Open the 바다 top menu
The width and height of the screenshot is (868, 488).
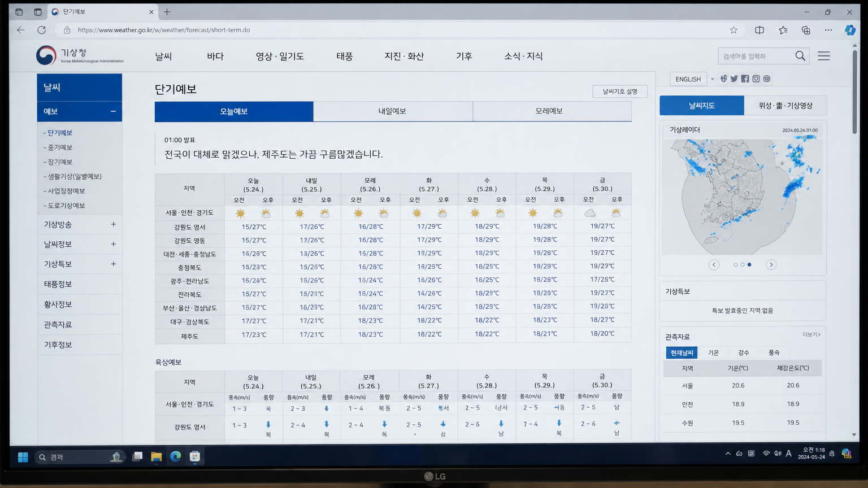point(215,56)
